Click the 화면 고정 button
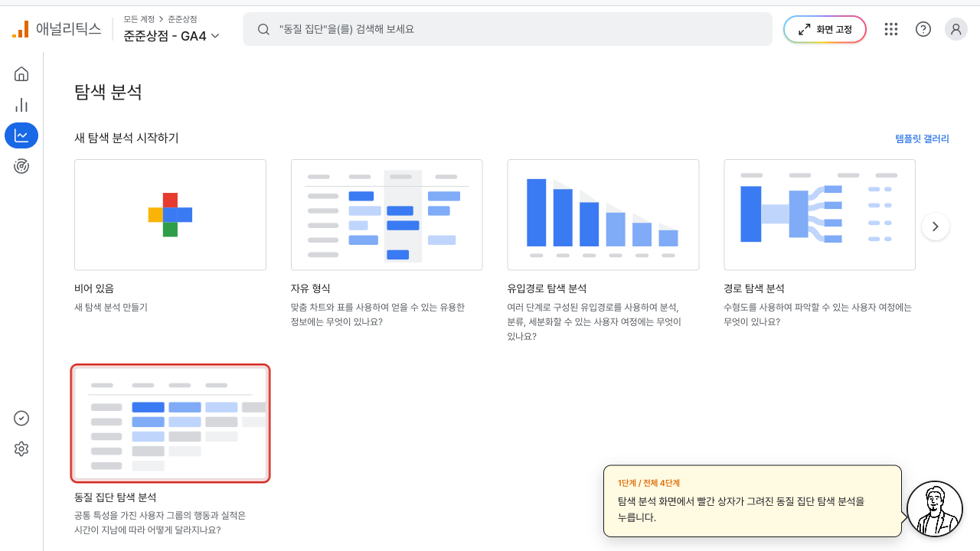This screenshot has height=551, width=980. (825, 29)
